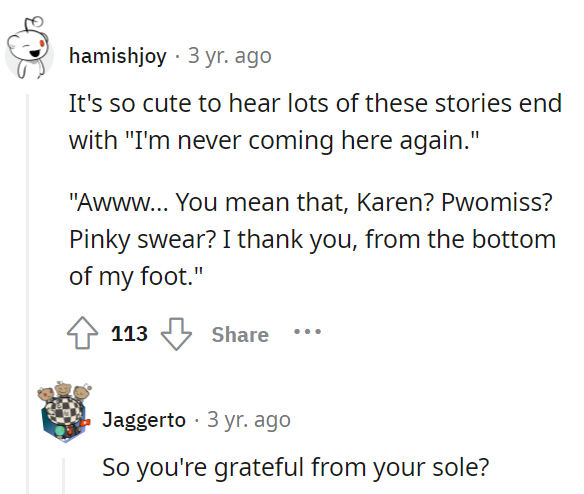
Task: Upvote hamishjoy's comment
Action: click(82, 333)
